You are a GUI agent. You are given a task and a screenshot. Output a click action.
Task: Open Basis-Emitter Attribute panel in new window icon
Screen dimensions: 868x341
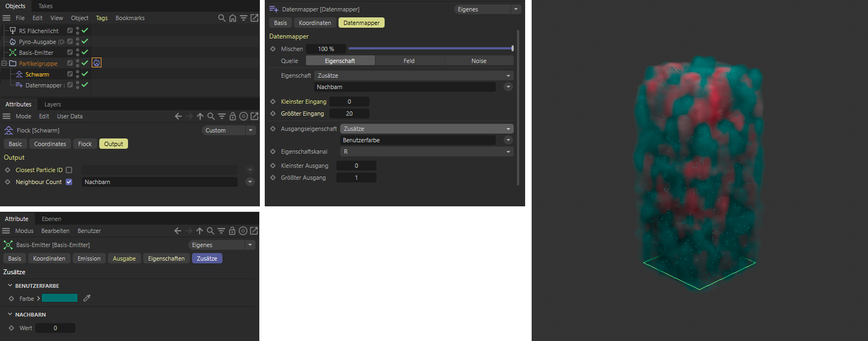(254, 231)
